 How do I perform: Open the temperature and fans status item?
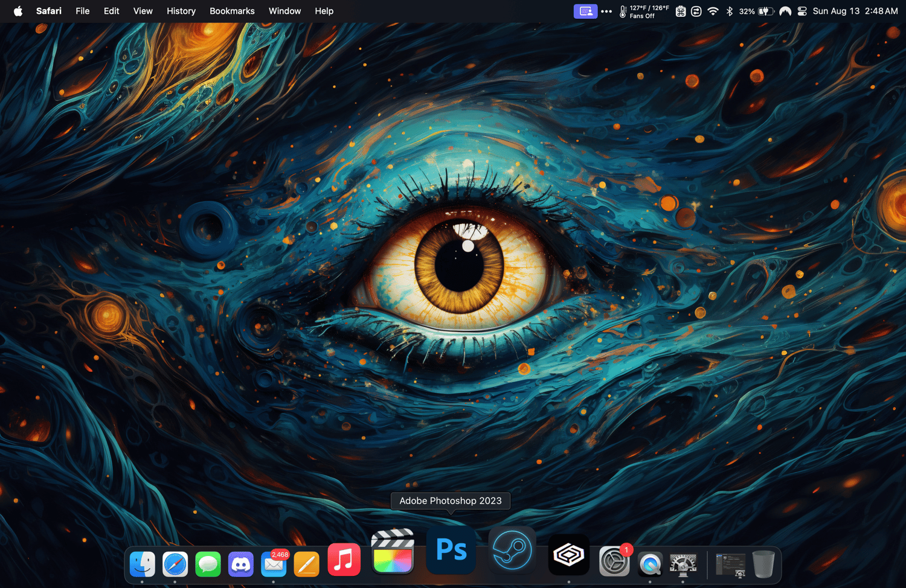644,11
